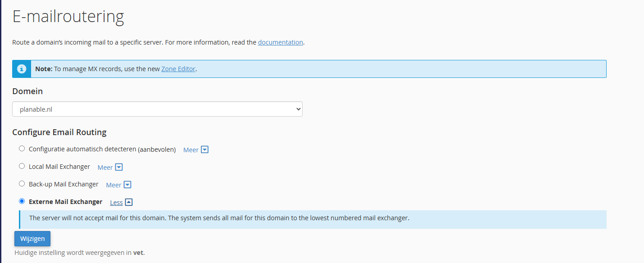Expand 'Meer' text for automatic detection option
Viewport: 644px width, 263px height.
(190, 150)
